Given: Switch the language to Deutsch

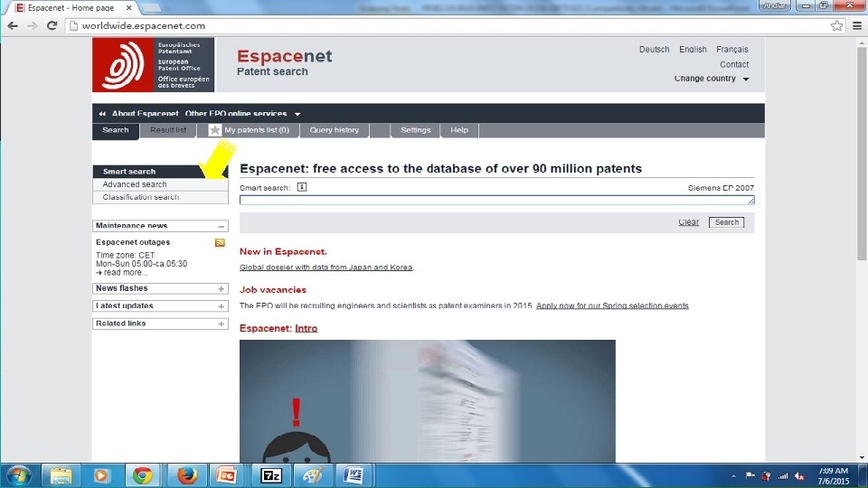Looking at the screenshot, I should (x=654, y=49).
